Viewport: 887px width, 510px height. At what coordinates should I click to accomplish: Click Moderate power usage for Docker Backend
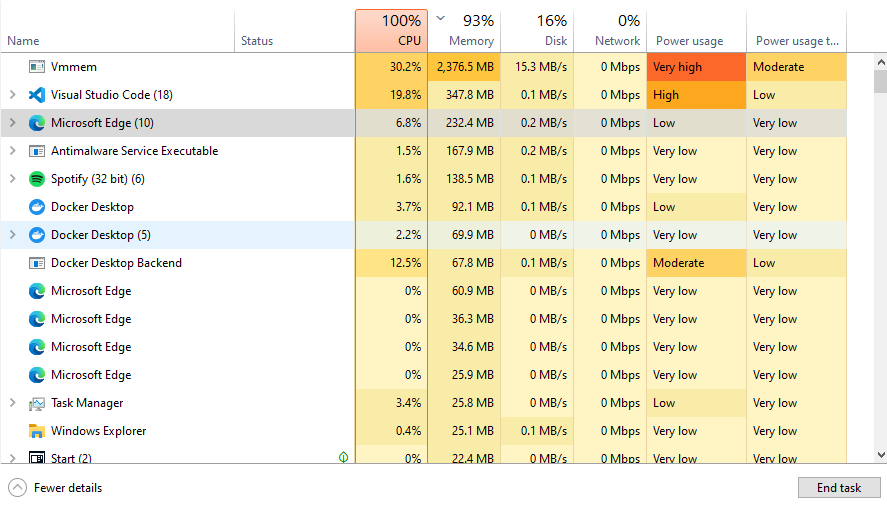click(x=696, y=263)
